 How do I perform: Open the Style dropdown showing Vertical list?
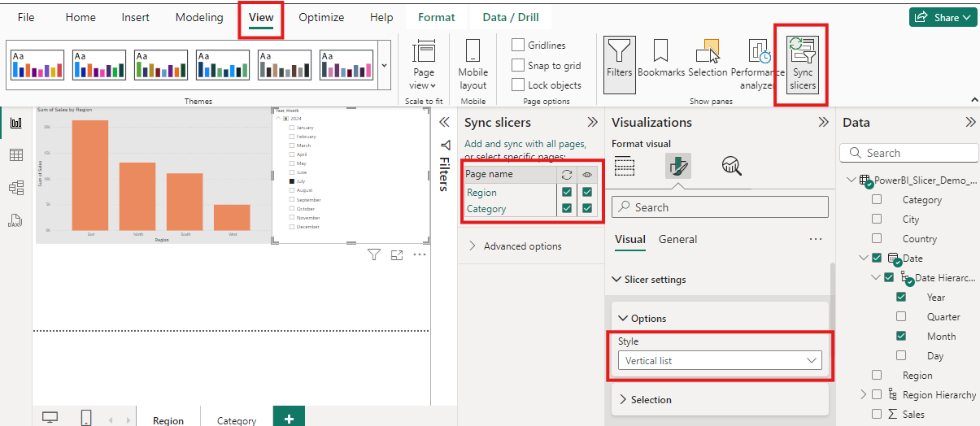(x=720, y=360)
